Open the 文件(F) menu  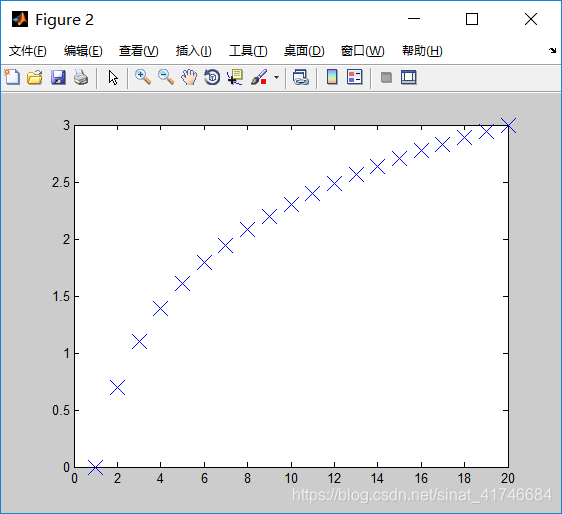tap(28, 51)
